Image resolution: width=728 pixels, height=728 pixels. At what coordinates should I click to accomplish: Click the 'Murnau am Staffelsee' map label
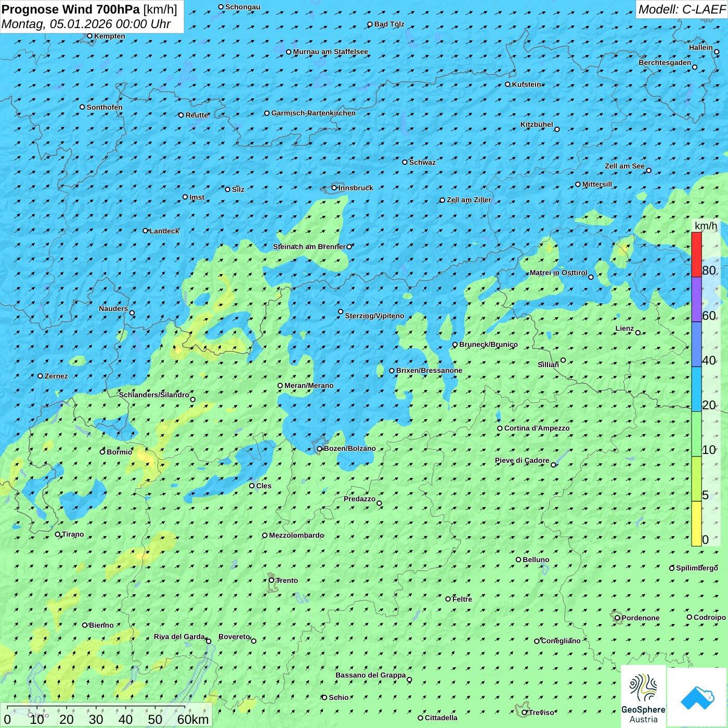[331, 51]
